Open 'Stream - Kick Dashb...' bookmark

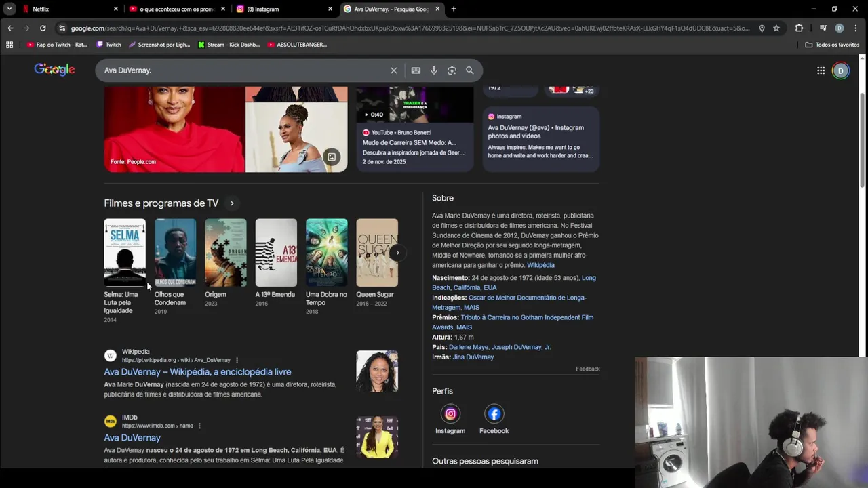click(229, 45)
